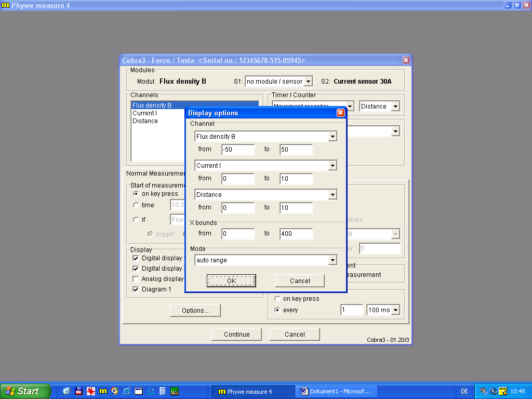Select the 'if' start condition radio button
The height and width of the screenshot is (399, 532).
(136, 220)
